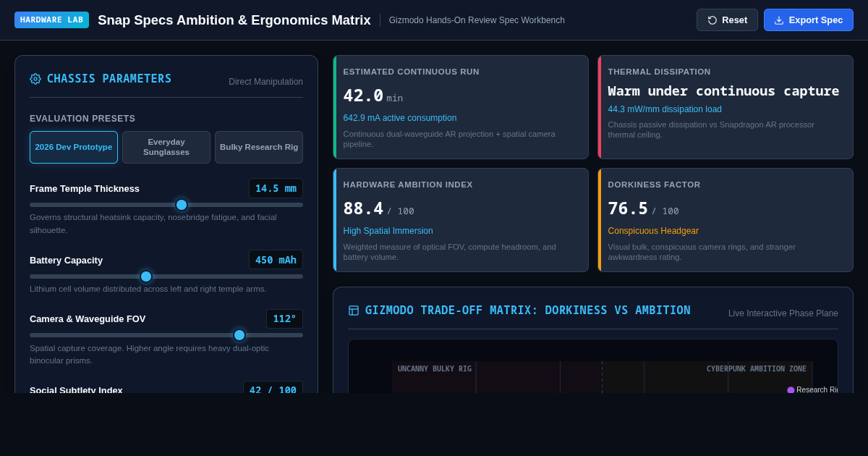Click the Live Interactive Phase Plane text
868x456 pixels.
point(783,313)
